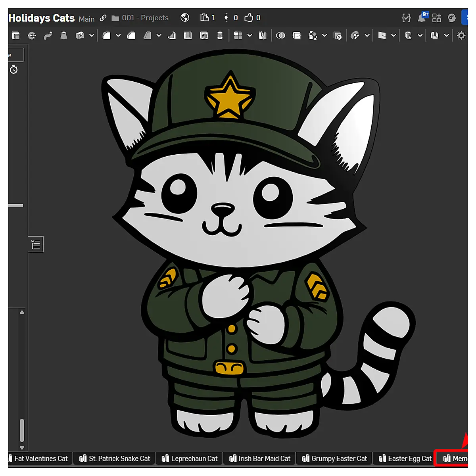Screen dimensions: 476x476
Task: Choose the Shell tool
Action: click(x=188, y=36)
